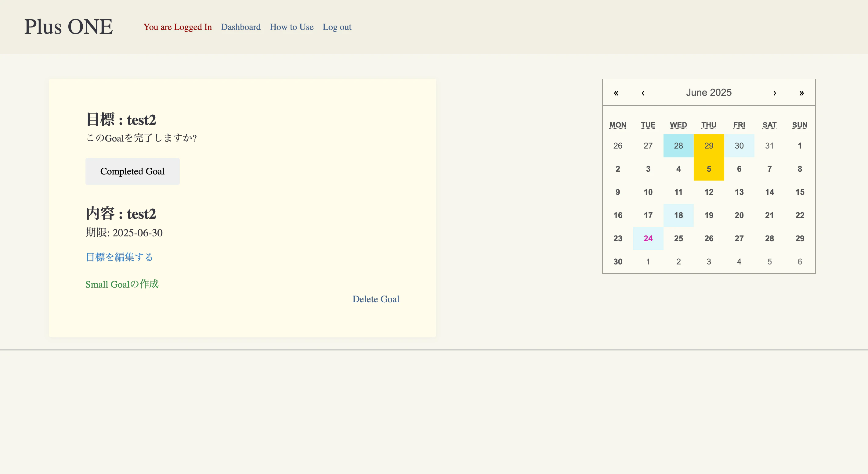Select May 28 in the calendar
The image size is (868, 474).
pyautogui.click(x=678, y=145)
